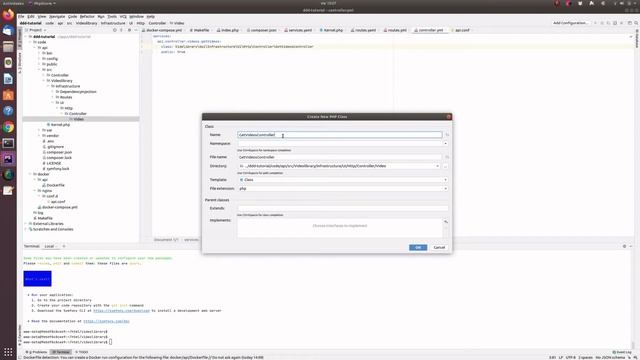Screen dimensions: 640x360
Task: Click OK in the Create New PHP Class dialog
Action: click(418, 247)
